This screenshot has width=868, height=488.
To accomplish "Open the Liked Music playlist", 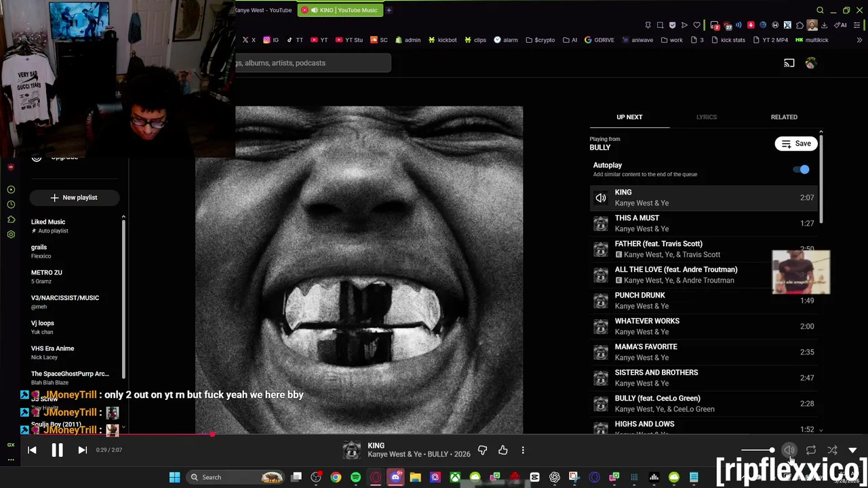I will point(74,226).
